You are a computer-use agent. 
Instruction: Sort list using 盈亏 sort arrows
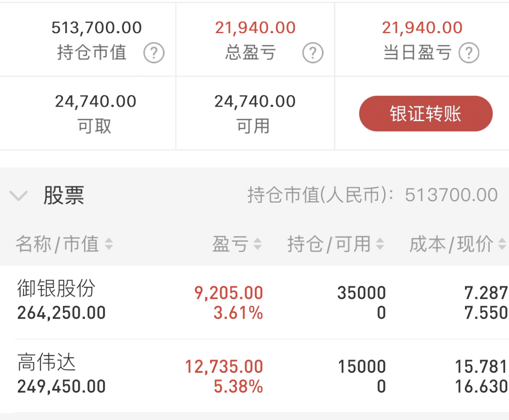(x=257, y=244)
